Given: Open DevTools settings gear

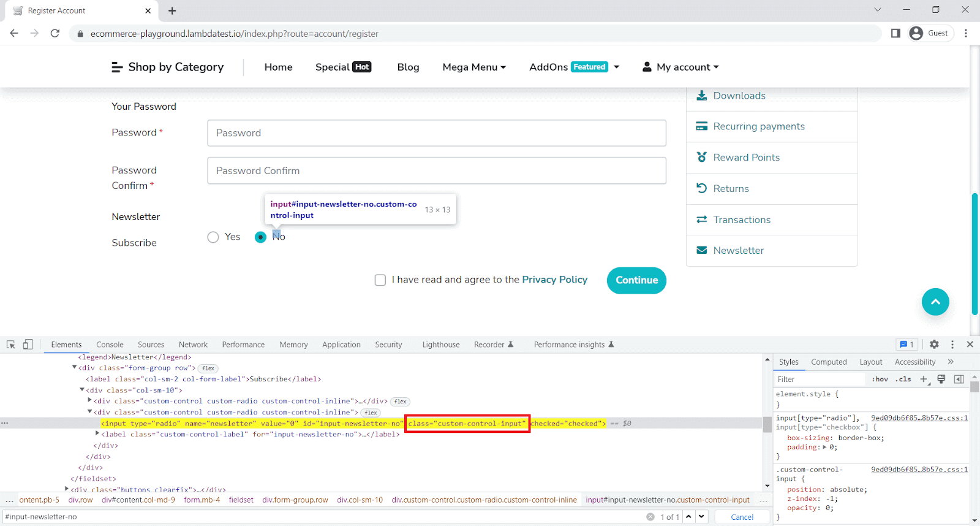Looking at the screenshot, I should [934, 345].
